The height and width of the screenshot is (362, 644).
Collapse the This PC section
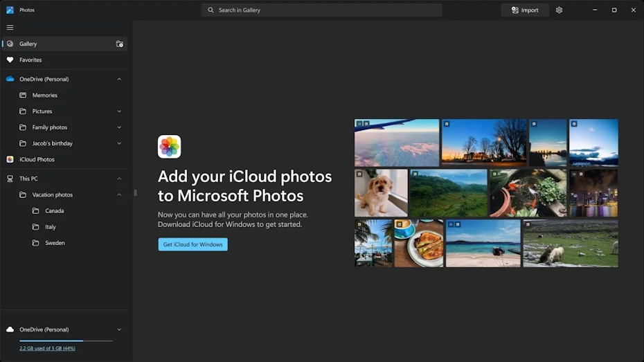point(119,179)
